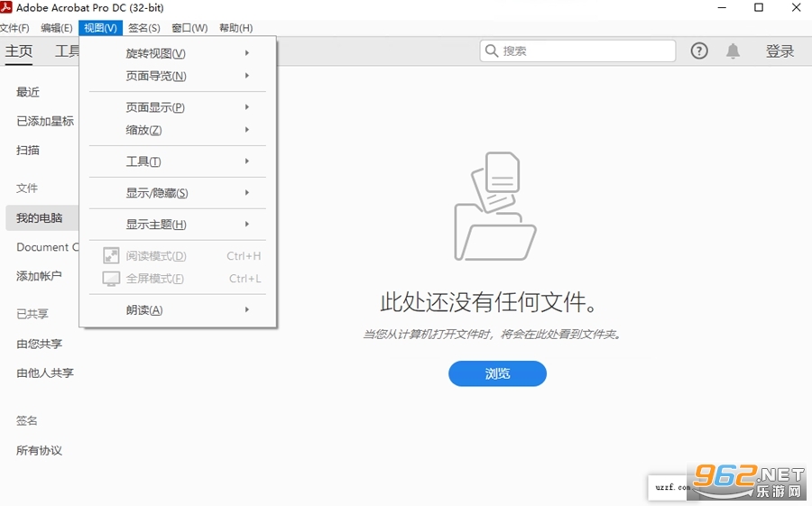Click the 此处还没有任何文件 message
Viewport: 812px width, 506px height.
tap(489, 302)
